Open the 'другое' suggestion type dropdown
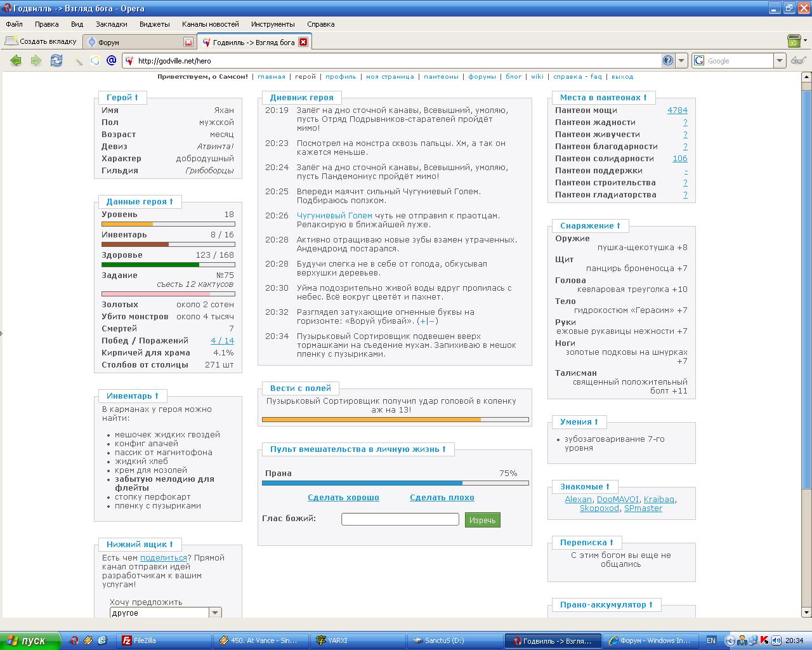Viewport: 812px width, 650px height. [215, 613]
